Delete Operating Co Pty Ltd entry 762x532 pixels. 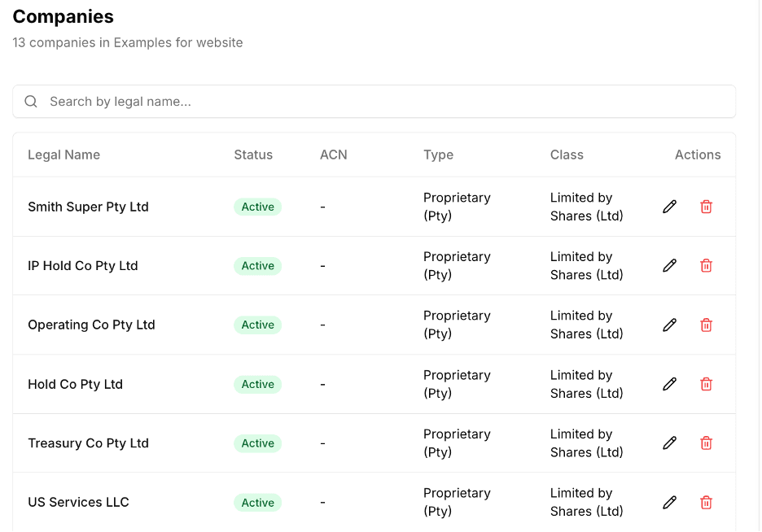point(705,325)
